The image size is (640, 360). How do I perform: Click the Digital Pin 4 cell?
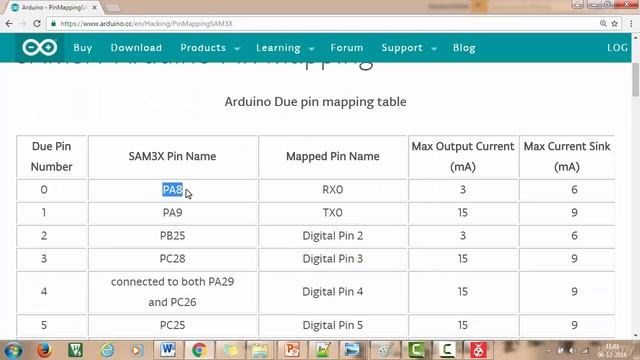click(x=333, y=291)
